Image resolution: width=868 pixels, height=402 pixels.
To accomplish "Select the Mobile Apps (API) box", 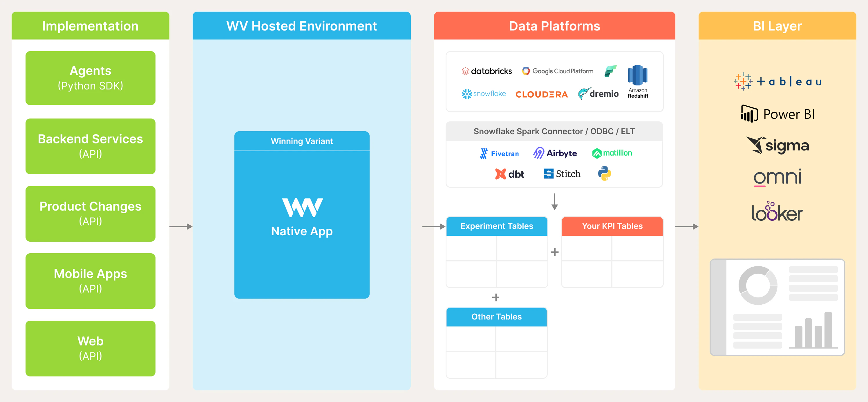I will point(90,281).
